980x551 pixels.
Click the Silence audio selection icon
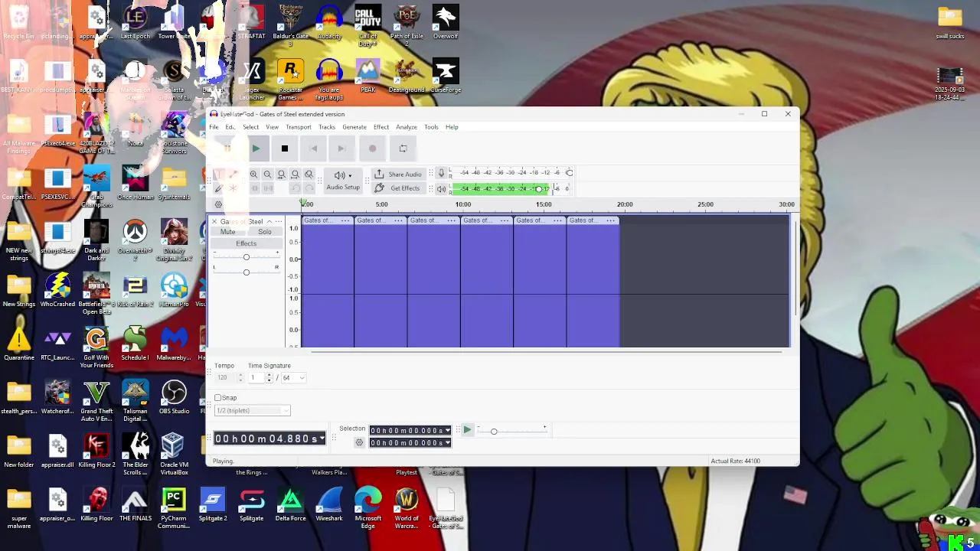click(268, 188)
